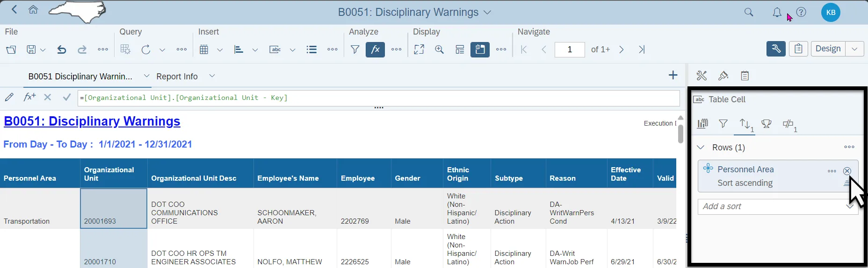Viewport: 868px width, 268px height.
Task: Open the Filter tool under Analyze
Action: point(355,49)
